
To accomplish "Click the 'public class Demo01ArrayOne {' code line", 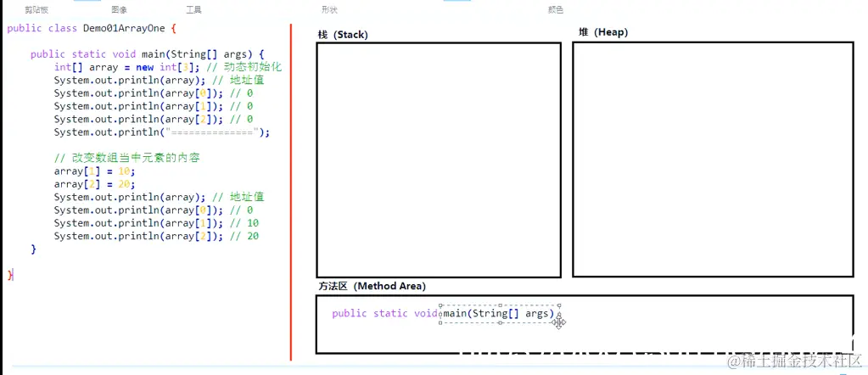I will 92,28.
